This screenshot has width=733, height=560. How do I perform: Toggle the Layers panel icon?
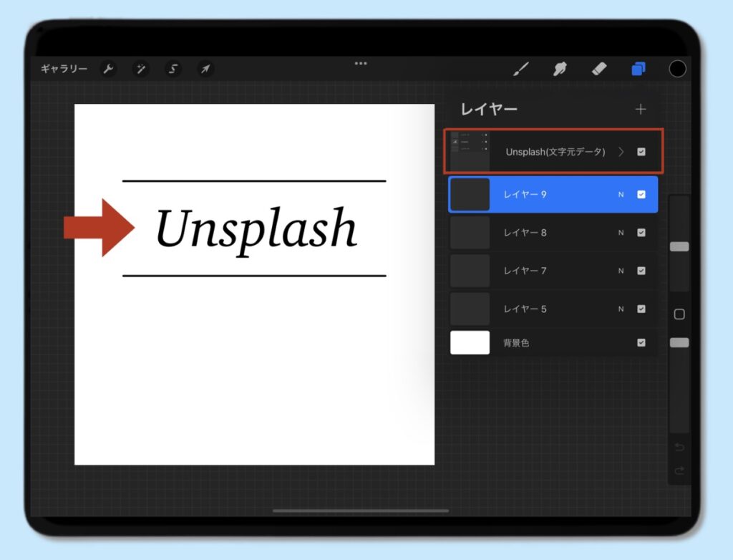click(639, 69)
